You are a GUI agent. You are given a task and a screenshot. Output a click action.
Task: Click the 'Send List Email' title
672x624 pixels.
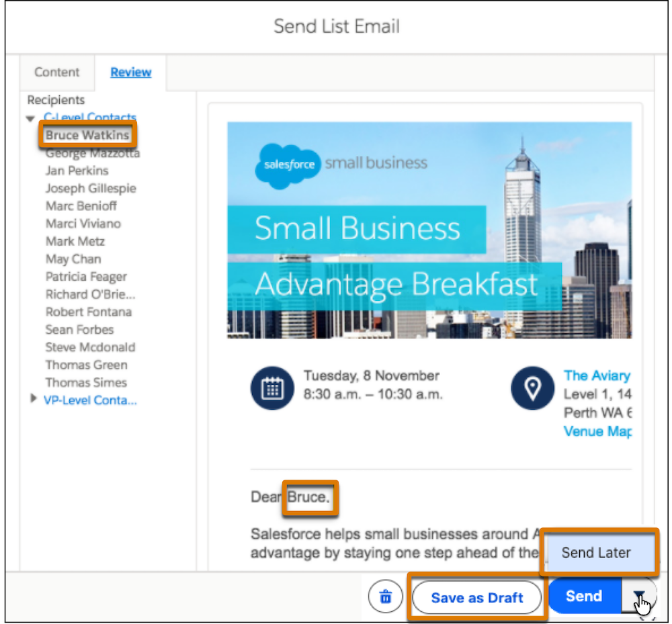coord(337,26)
